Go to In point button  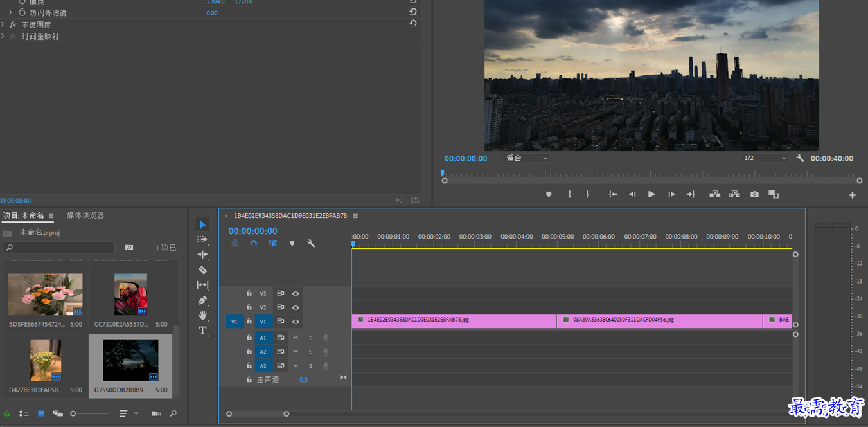(x=613, y=194)
